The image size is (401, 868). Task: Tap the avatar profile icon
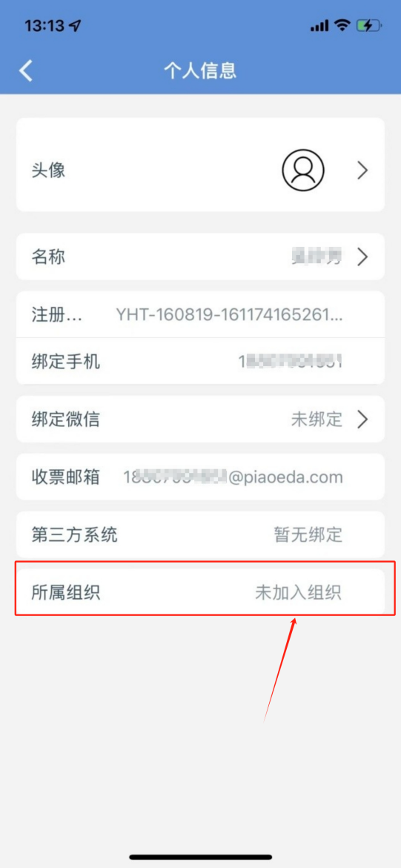[303, 170]
